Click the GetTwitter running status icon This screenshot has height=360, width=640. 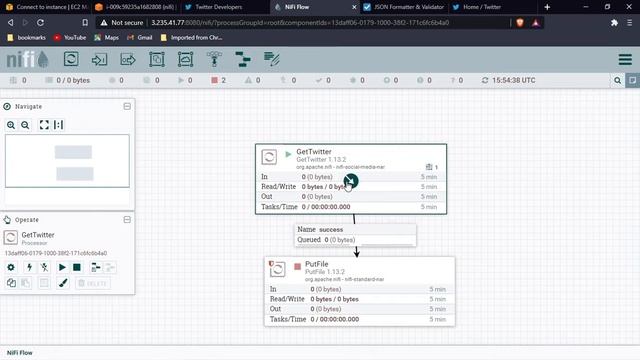coord(288,154)
